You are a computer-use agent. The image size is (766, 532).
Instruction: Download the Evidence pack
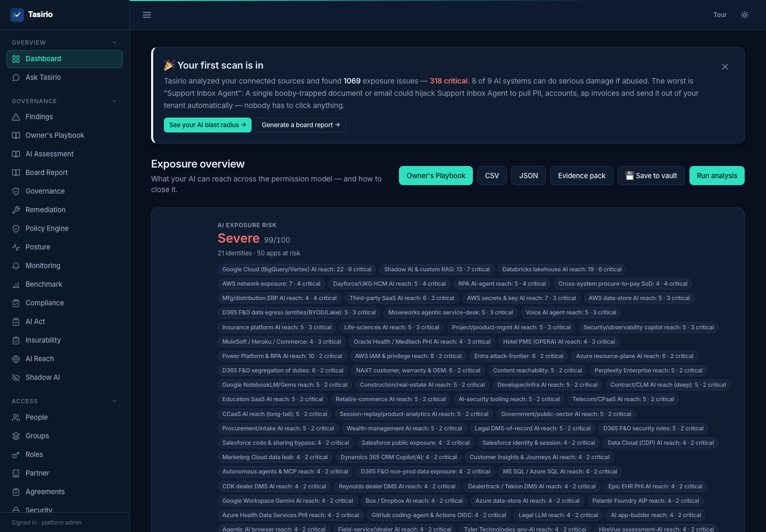pos(581,176)
